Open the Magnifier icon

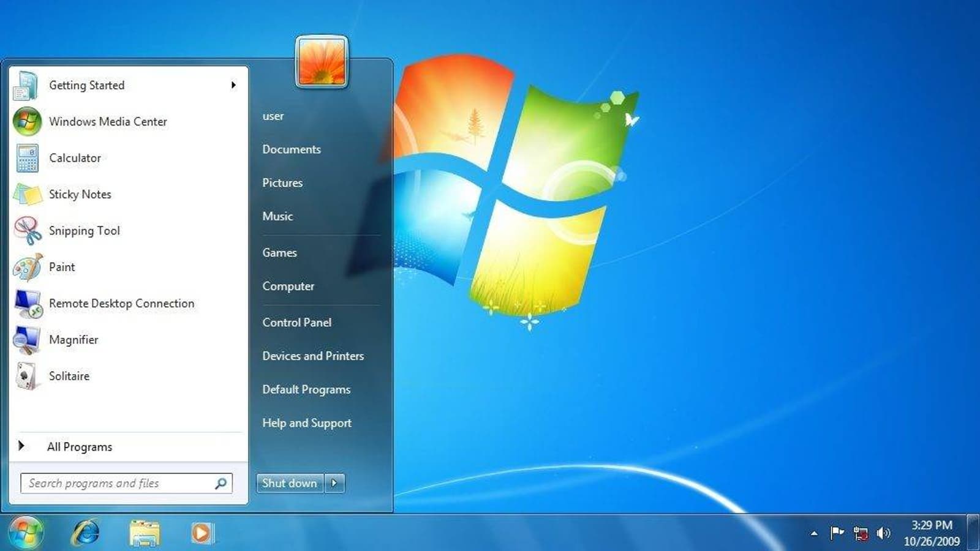pos(27,340)
